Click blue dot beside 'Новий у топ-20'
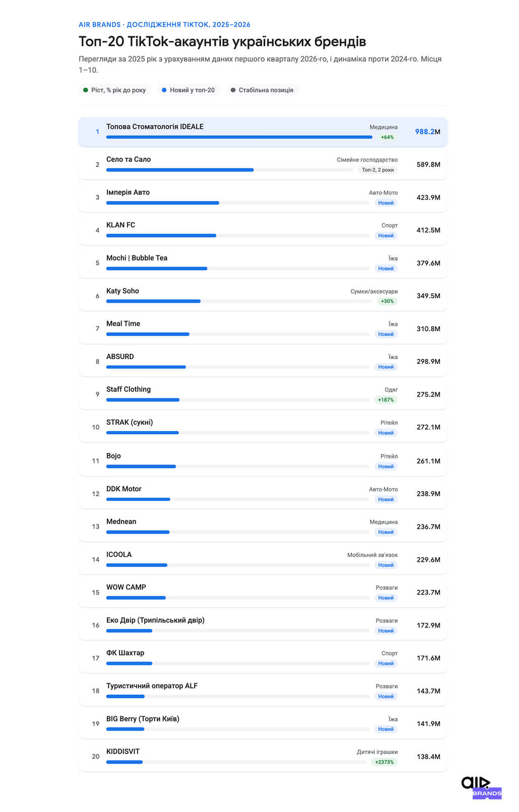The height and width of the screenshot is (812, 519). pyautogui.click(x=164, y=90)
